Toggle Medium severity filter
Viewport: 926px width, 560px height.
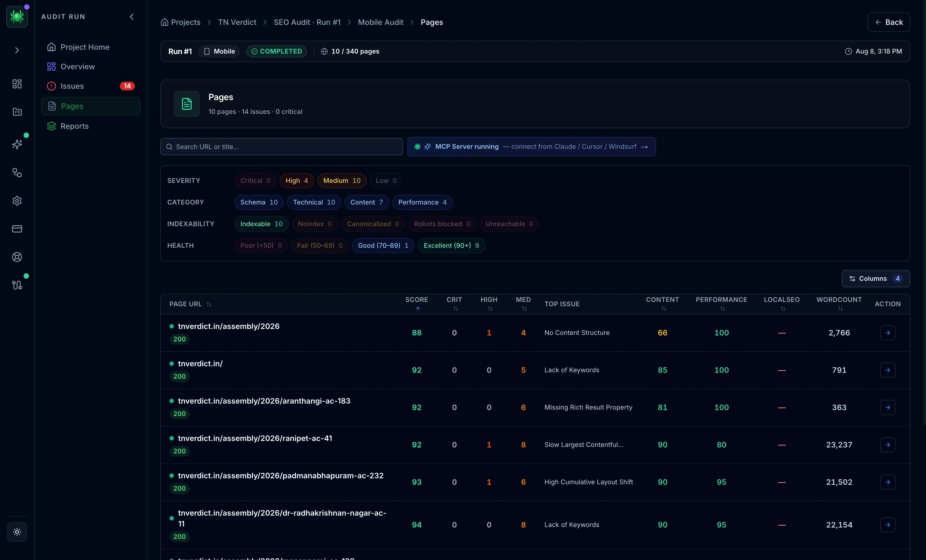[x=342, y=181]
